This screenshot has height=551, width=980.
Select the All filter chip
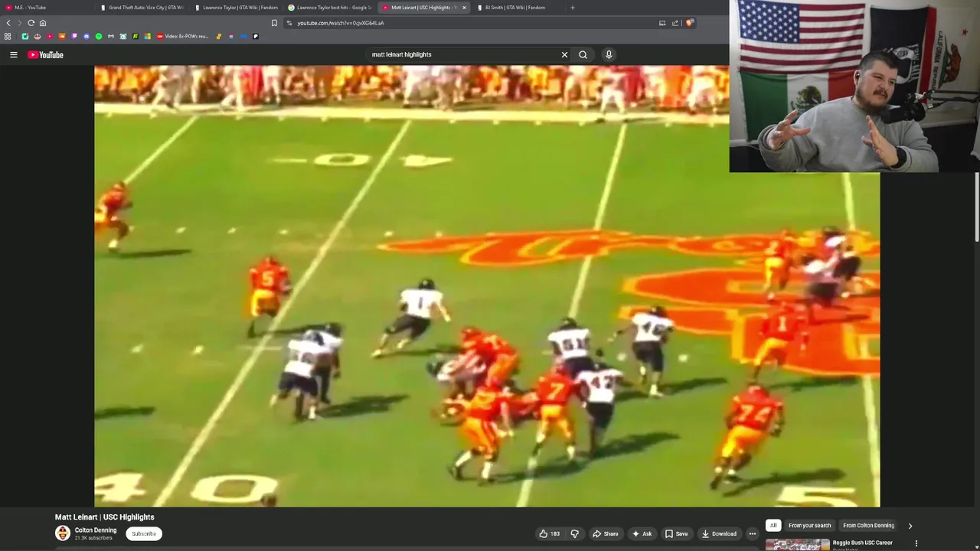773,526
